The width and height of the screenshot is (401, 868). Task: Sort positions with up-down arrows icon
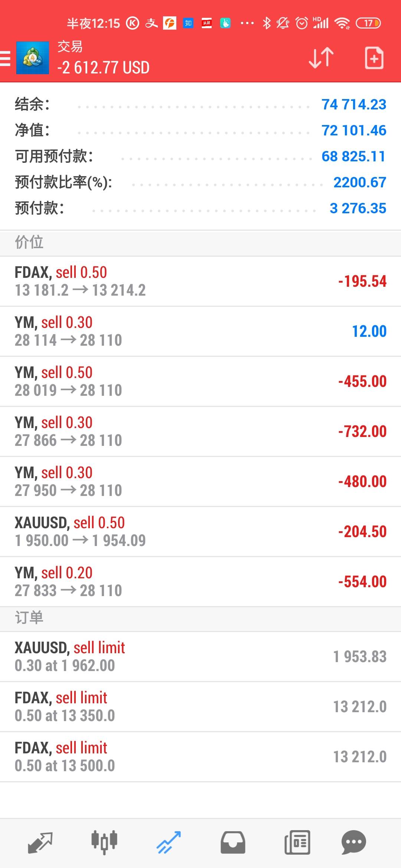(321, 58)
